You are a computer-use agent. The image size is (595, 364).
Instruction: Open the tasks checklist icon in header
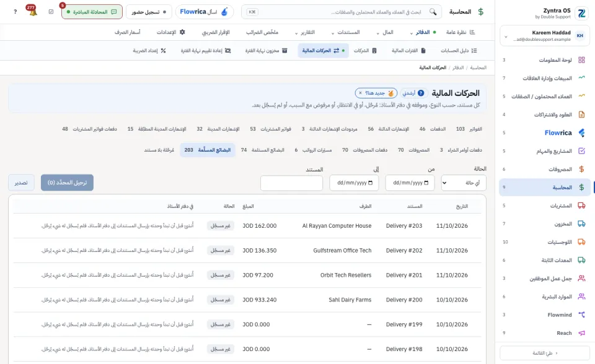tap(51, 12)
